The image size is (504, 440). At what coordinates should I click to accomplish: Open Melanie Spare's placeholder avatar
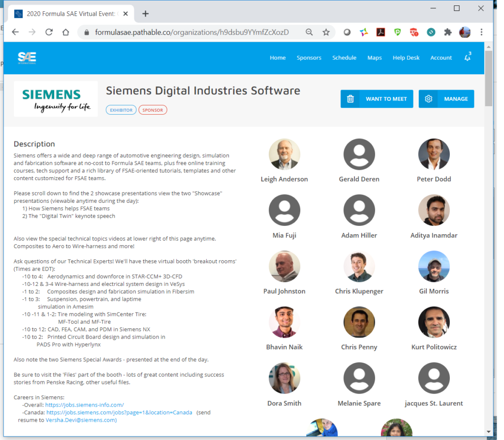(x=359, y=378)
